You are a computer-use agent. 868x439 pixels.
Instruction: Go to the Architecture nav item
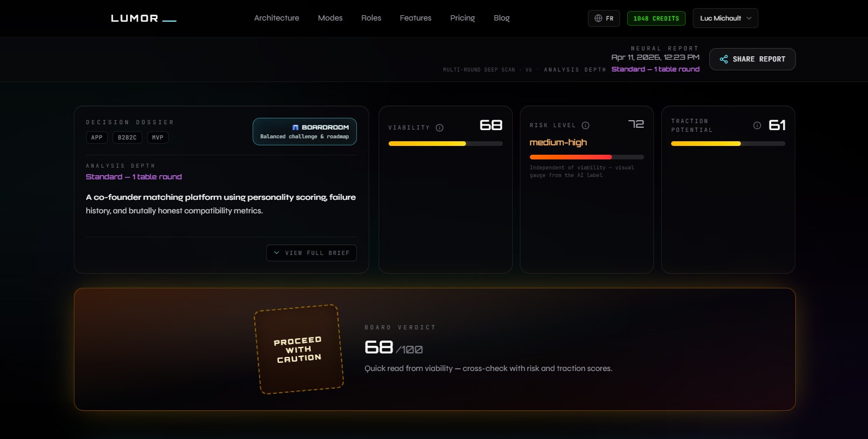(277, 18)
